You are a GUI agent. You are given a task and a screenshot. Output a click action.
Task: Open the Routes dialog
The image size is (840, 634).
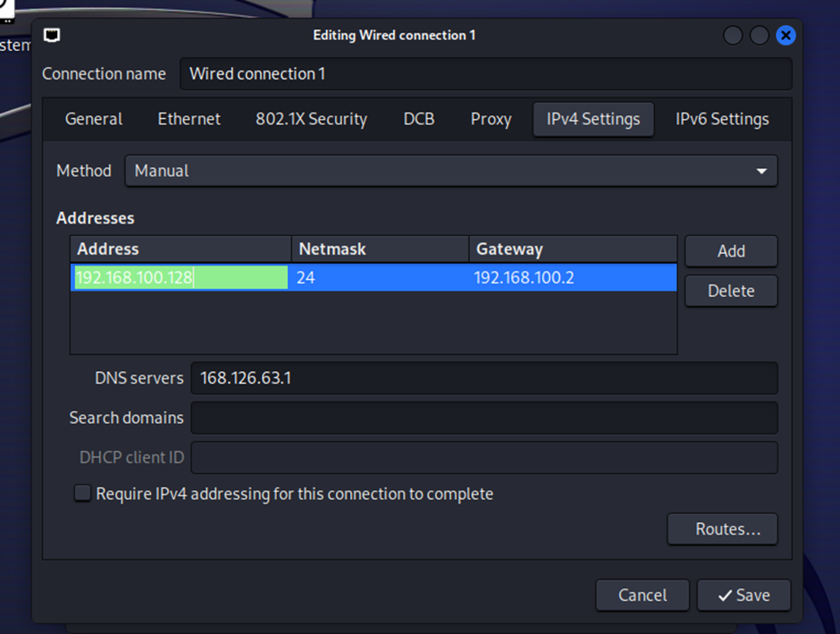(722, 529)
